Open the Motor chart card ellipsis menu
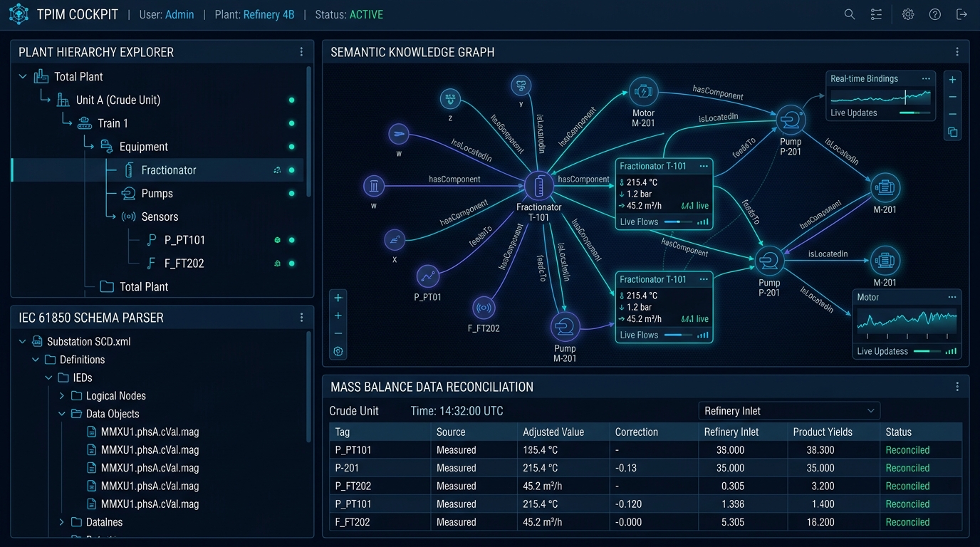 [952, 297]
